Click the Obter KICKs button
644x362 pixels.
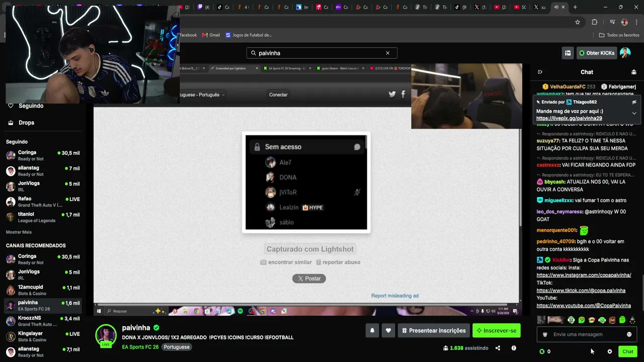(x=597, y=53)
